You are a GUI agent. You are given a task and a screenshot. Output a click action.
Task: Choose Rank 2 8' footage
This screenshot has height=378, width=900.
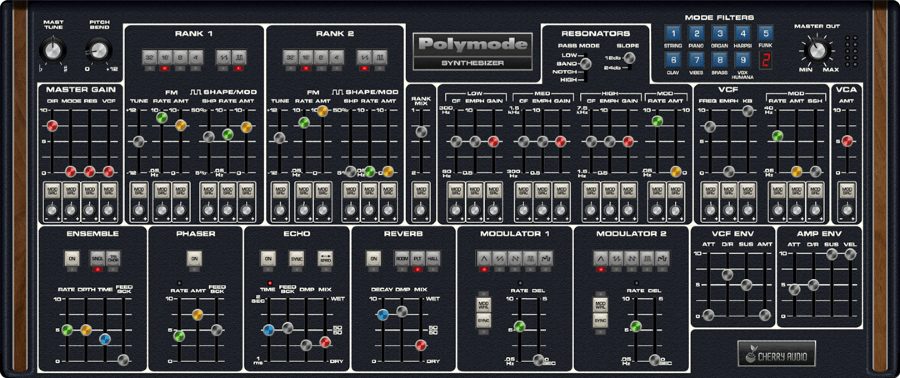[321, 57]
